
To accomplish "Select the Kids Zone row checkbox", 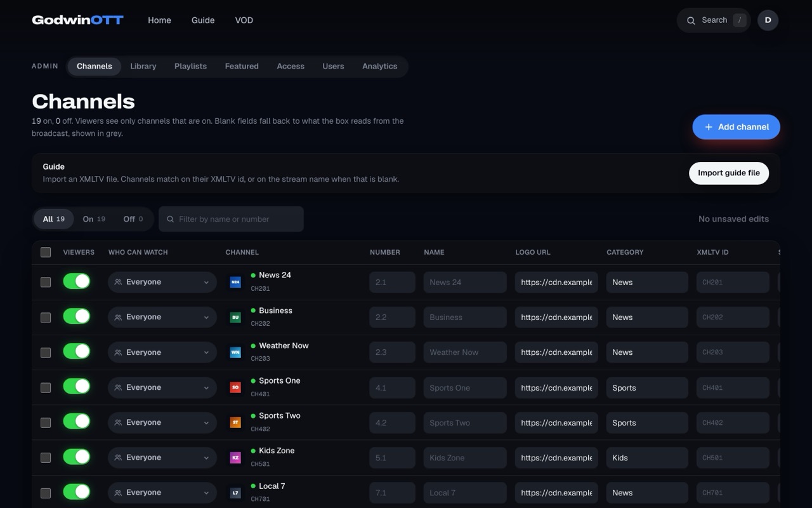I will pyautogui.click(x=46, y=457).
